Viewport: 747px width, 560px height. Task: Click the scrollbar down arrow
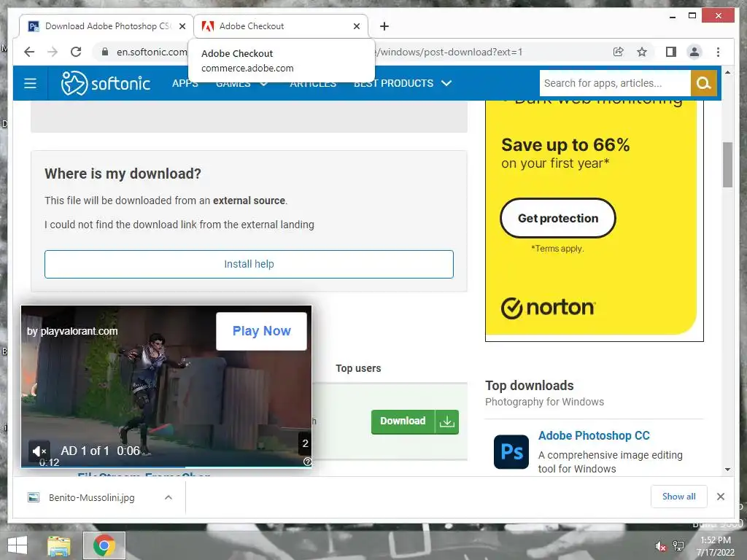pos(727,470)
